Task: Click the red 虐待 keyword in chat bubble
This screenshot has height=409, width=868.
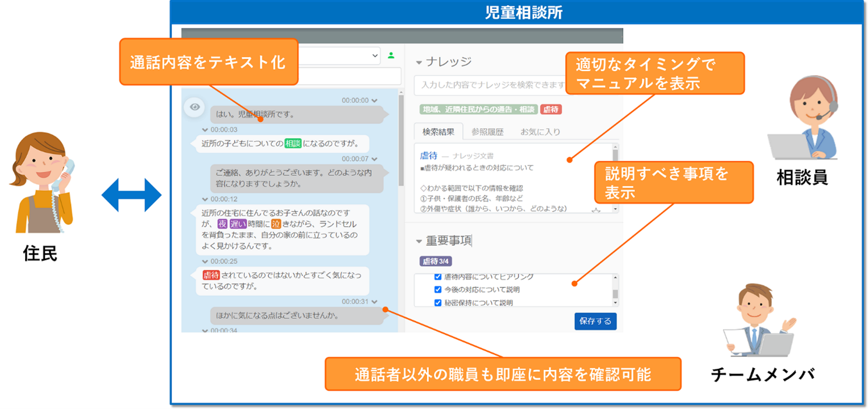Action: [x=211, y=275]
